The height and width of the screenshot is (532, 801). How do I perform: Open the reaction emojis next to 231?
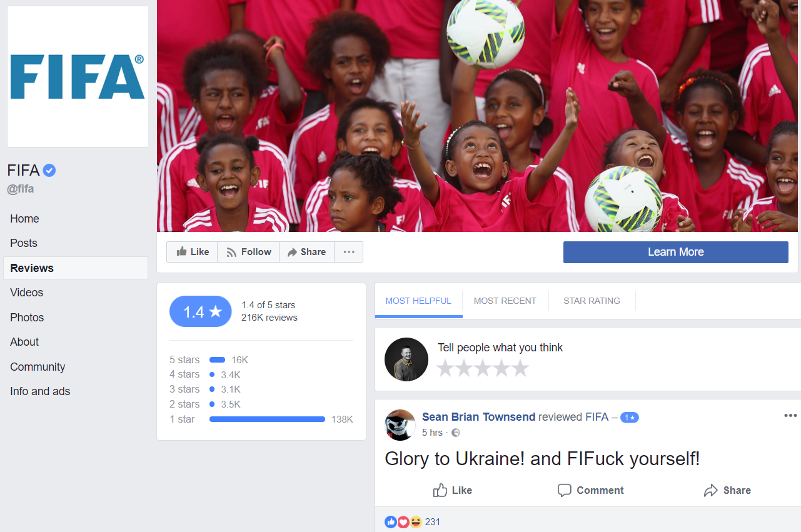point(403,521)
